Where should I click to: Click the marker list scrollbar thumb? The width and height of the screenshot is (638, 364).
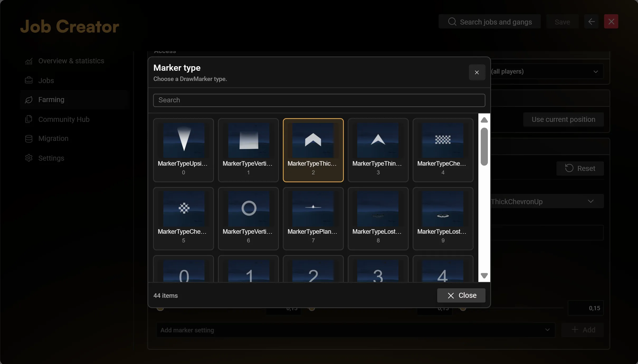(x=484, y=147)
